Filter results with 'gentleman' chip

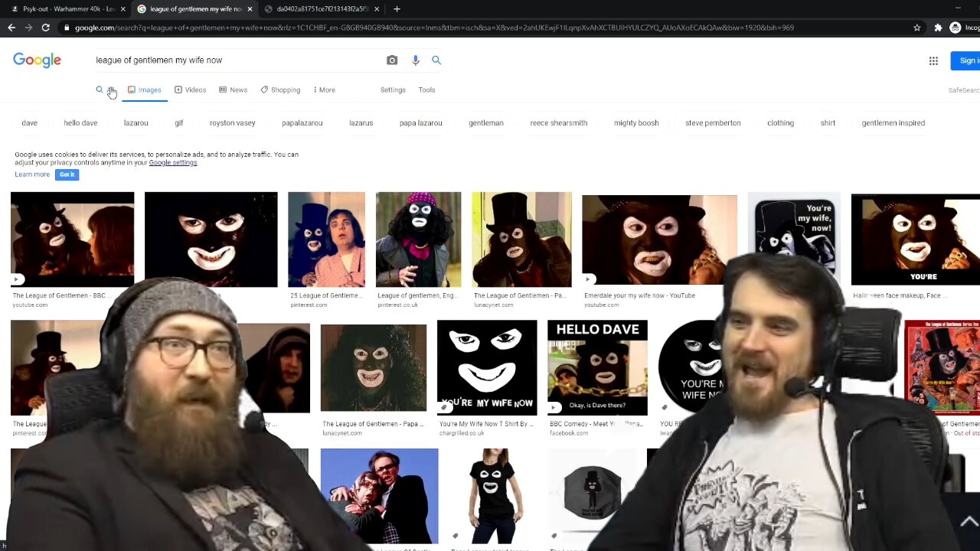click(486, 123)
